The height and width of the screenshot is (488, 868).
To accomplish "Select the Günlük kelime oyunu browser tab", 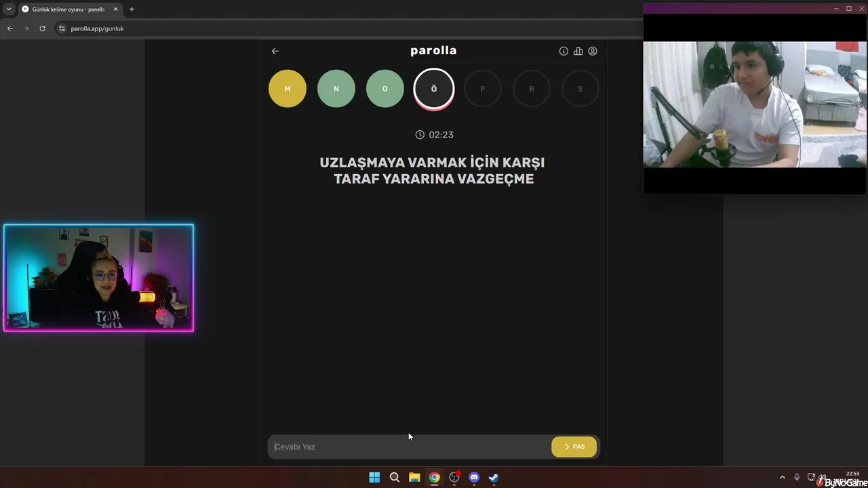I will (x=68, y=9).
